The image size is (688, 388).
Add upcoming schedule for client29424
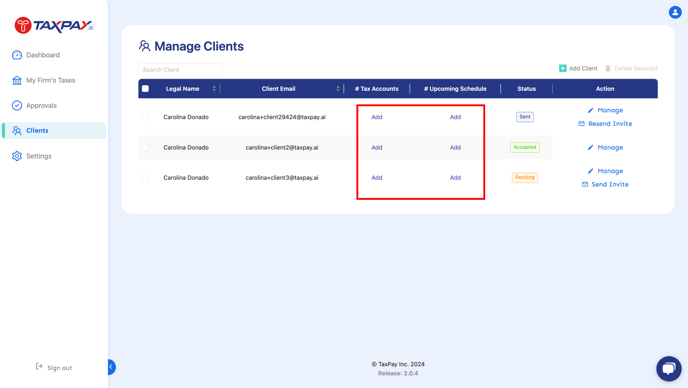point(455,117)
